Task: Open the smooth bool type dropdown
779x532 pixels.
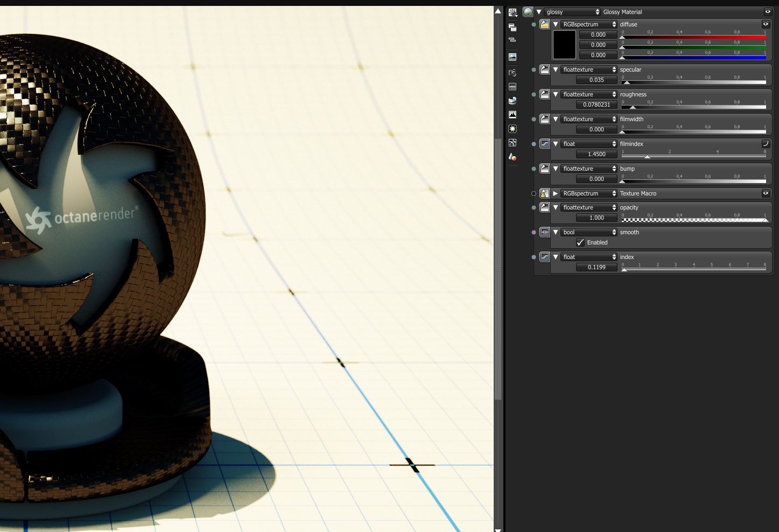Action: click(x=589, y=232)
